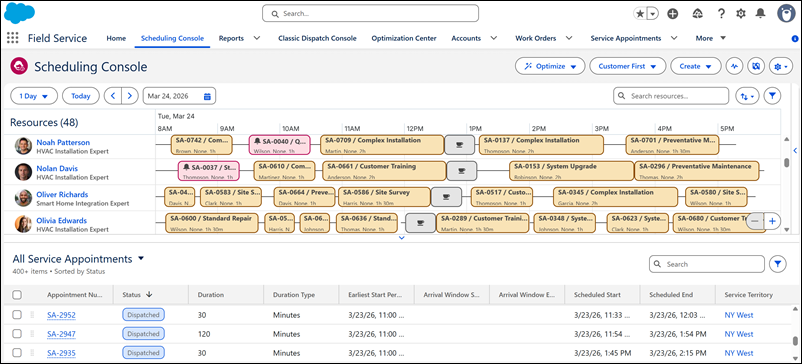Open the resource filter funnel icon
Image resolution: width=802 pixels, height=364 pixels.
pyautogui.click(x=772, y=96)
